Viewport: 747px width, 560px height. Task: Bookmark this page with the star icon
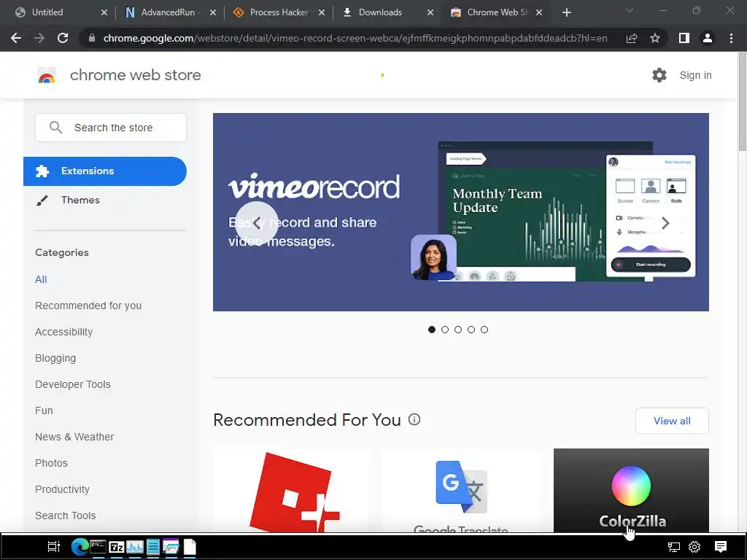coord(655,38)
